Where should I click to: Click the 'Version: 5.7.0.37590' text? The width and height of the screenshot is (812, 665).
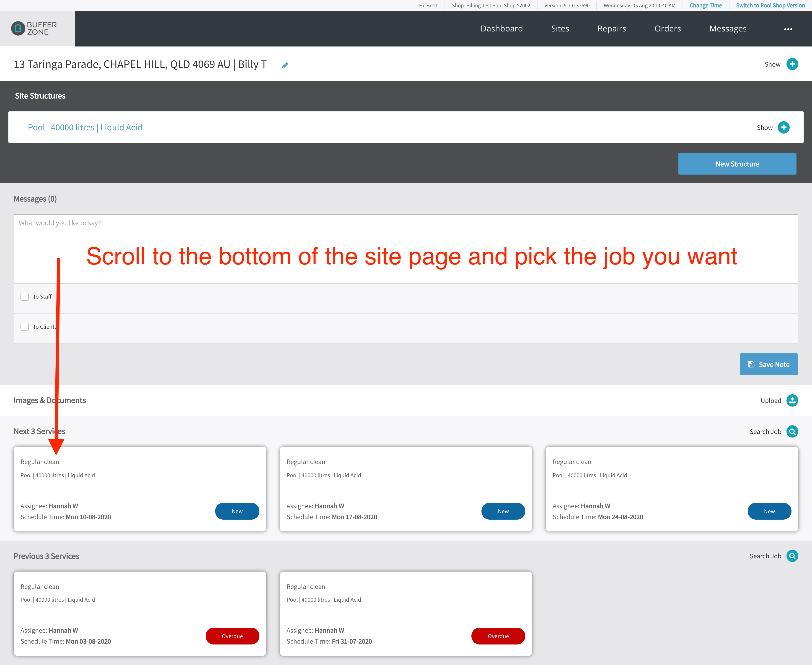567,5
